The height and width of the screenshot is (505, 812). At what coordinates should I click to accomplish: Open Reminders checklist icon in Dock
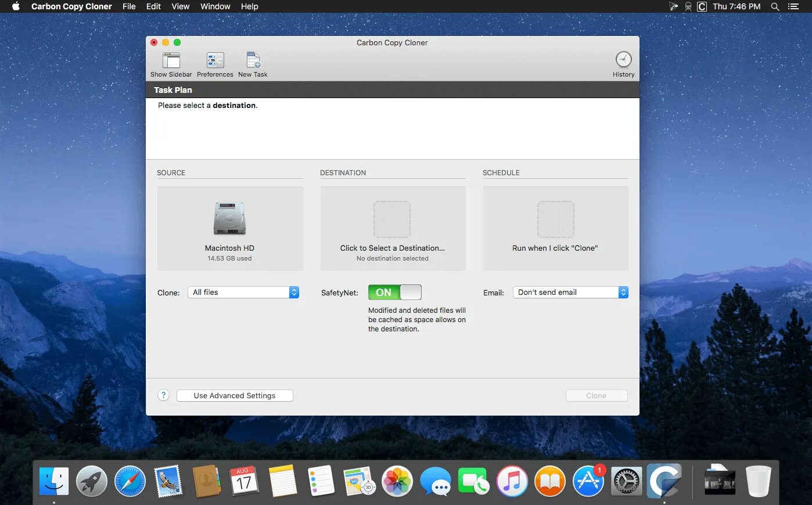click(321, 481)
